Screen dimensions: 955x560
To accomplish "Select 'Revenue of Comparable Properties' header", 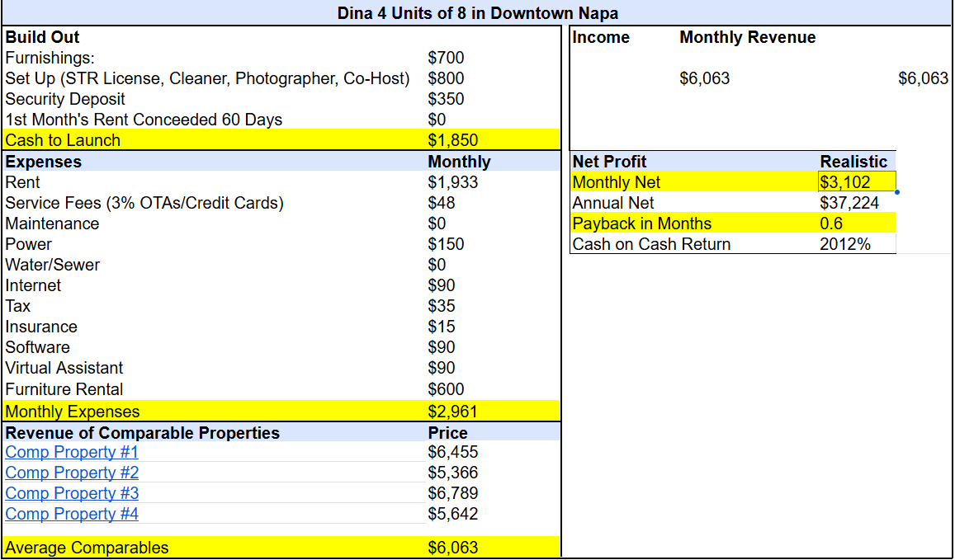I will 142,433.
